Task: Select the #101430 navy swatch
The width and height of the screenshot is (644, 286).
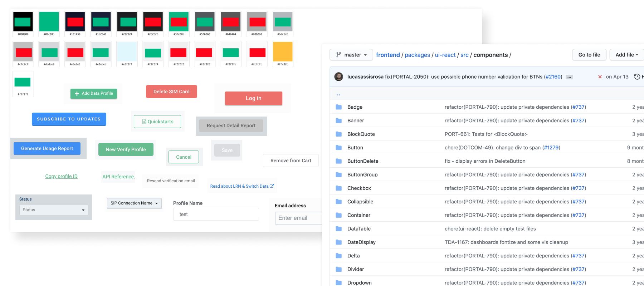Action: coord(75,24)
